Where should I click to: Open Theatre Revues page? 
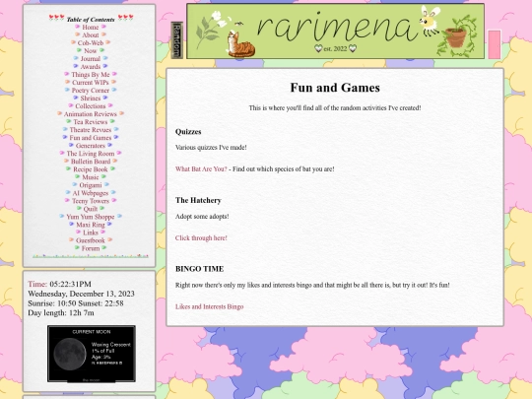(x=91, y=130)
